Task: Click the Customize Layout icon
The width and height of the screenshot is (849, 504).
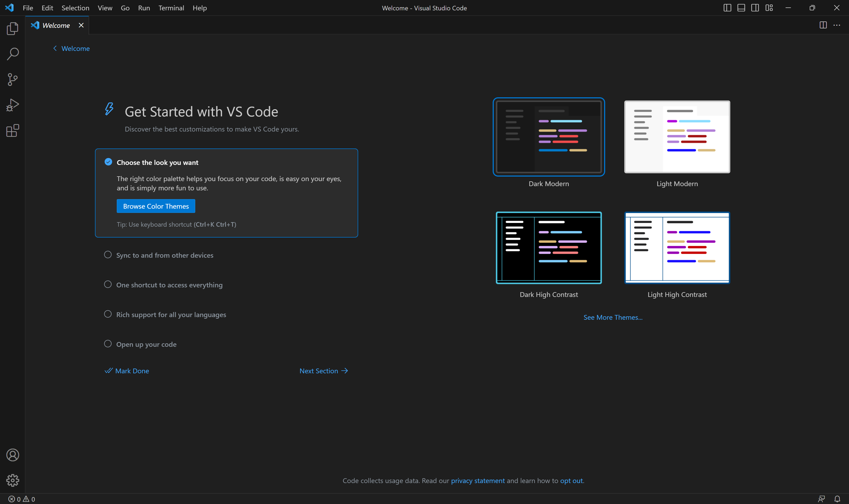Action: pyautogui.click(x=769, y=7)
